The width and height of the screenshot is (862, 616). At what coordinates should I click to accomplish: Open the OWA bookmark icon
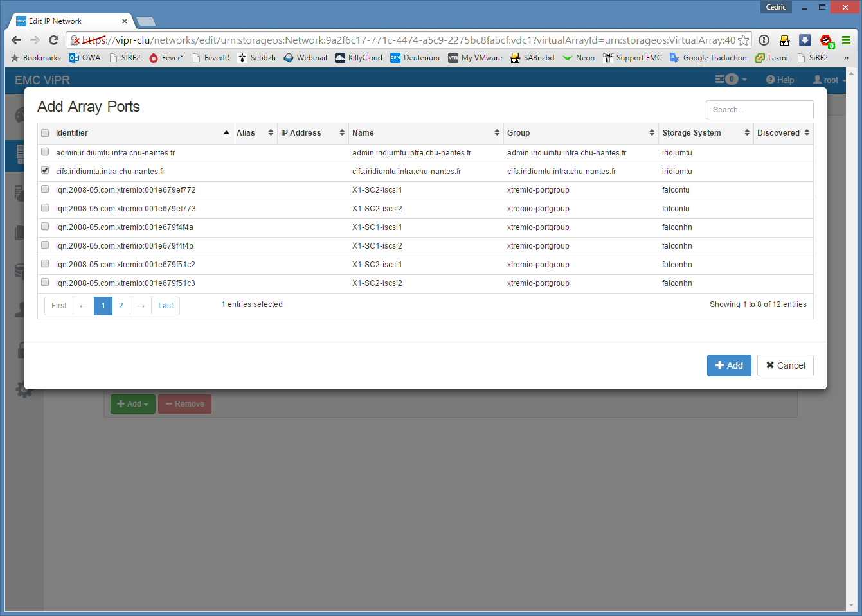(x=74, y=58)
